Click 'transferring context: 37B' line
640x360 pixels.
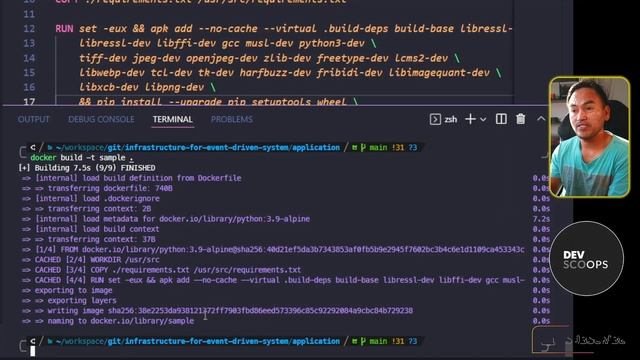89,239
